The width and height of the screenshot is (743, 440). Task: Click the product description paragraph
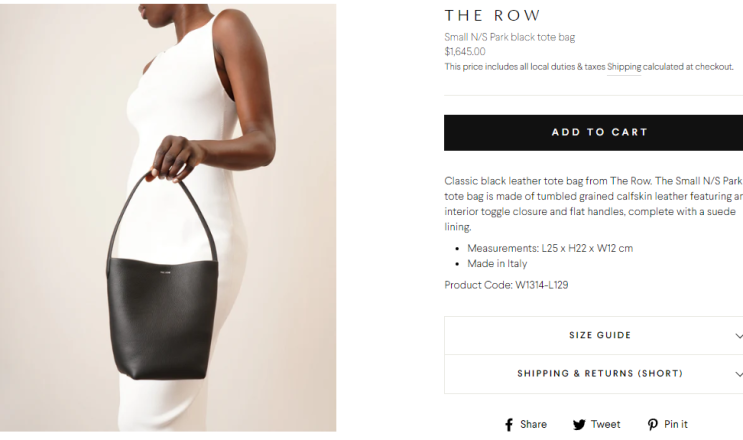point(593,204)
